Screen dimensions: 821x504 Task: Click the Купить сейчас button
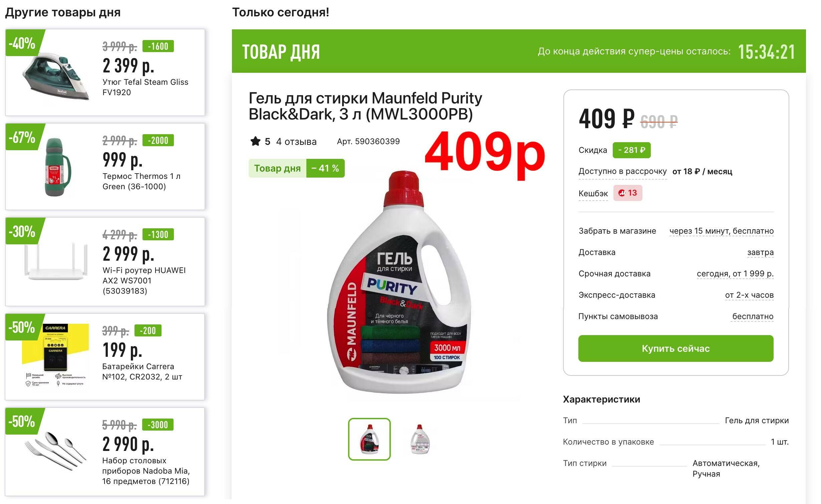[x=675, y=348]
